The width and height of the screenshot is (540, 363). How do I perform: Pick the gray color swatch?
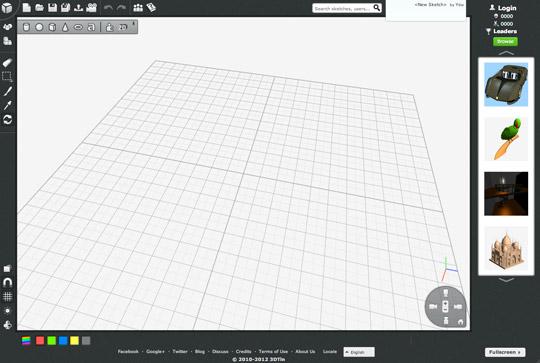coord(86,341)
